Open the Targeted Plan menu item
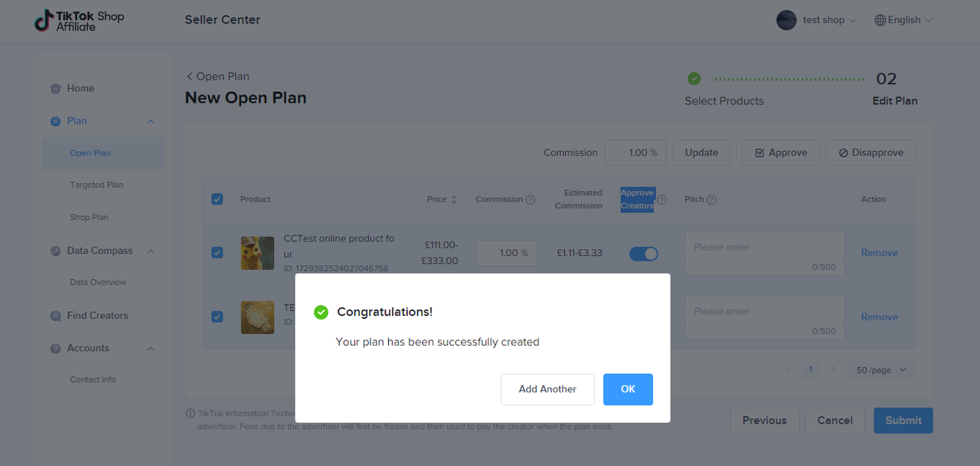Viewport: 980px width, 466px height. click(x=96, y=185)
